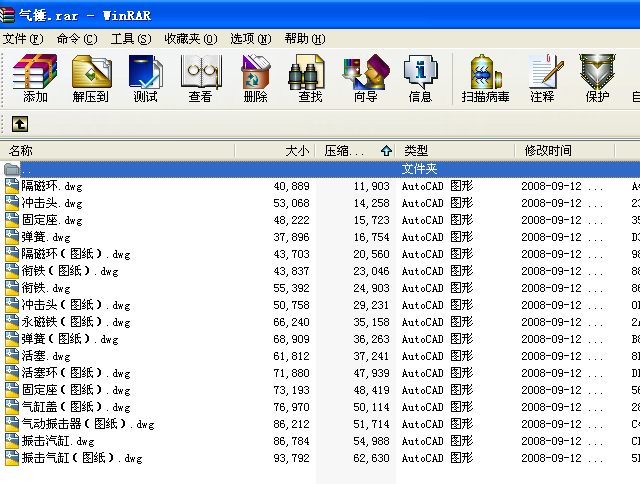Open the 命令(C) menu
This screenshot has width=640, height=484.
coord(77,39)
